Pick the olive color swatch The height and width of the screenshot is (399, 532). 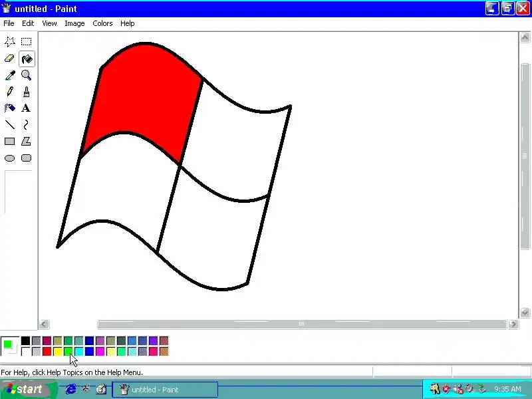pyautogui.click(x=58, y=340)
